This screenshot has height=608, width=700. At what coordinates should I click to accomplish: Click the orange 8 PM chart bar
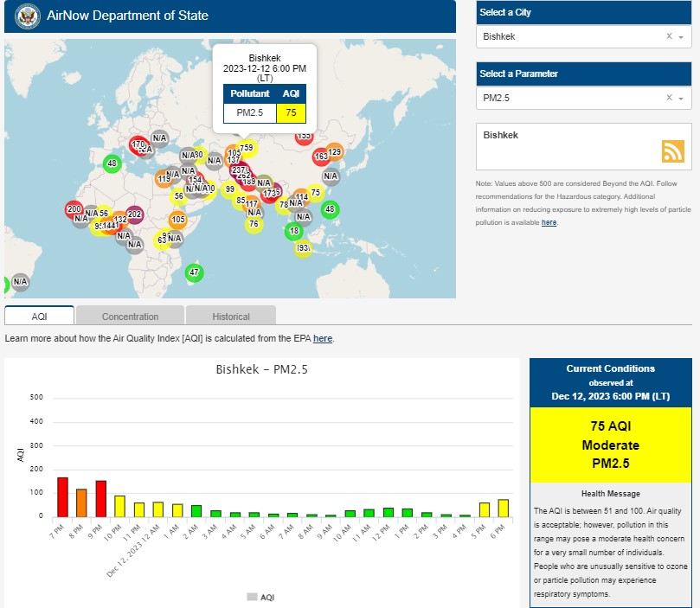click(x=81, y=502)
